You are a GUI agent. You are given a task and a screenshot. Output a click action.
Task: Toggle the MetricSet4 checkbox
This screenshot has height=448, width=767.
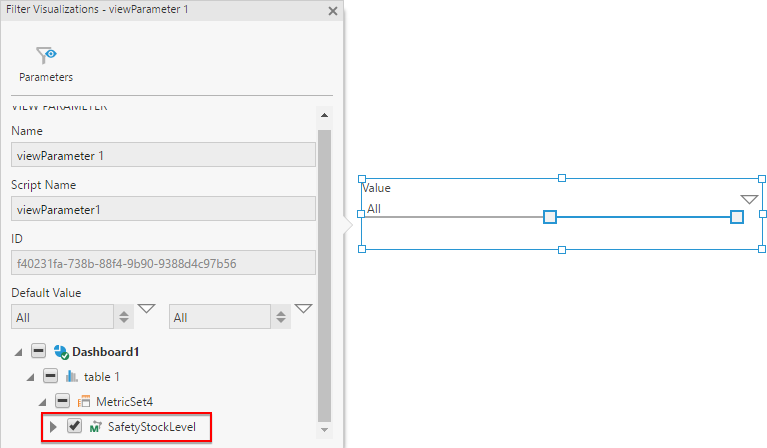click(63, 401)
